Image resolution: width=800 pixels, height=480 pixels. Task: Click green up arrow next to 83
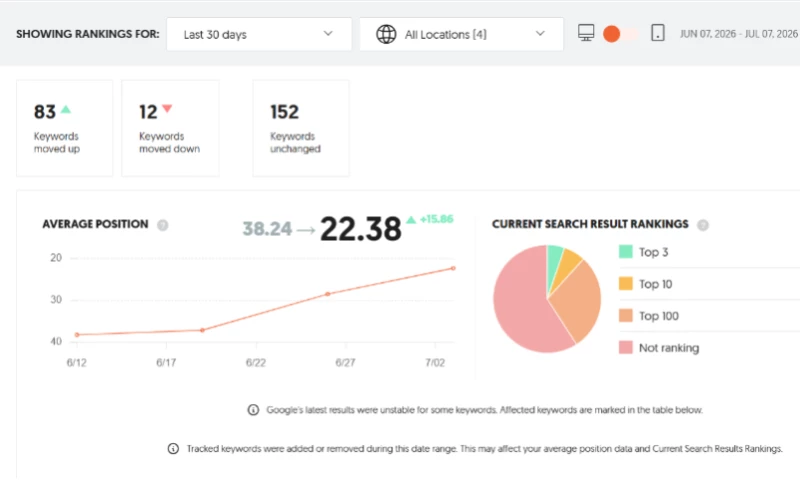[x=66, y=109]
